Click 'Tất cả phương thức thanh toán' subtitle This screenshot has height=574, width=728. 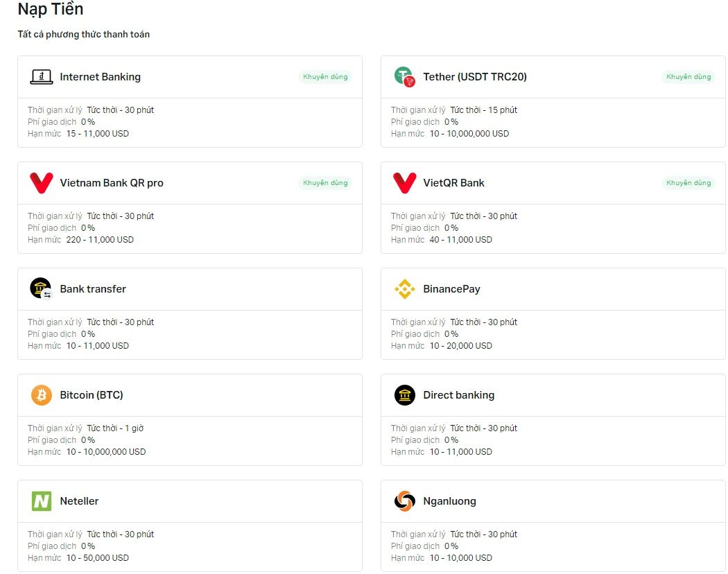pos(84,35)
